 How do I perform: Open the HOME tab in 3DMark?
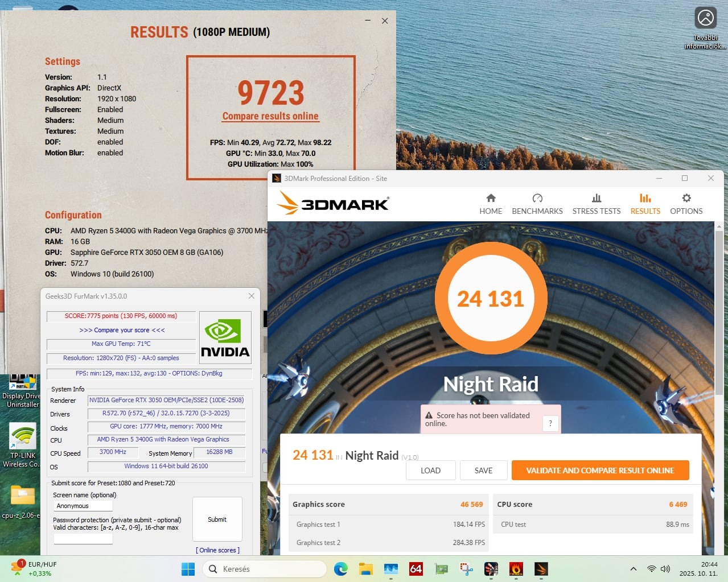pos(491,204)
